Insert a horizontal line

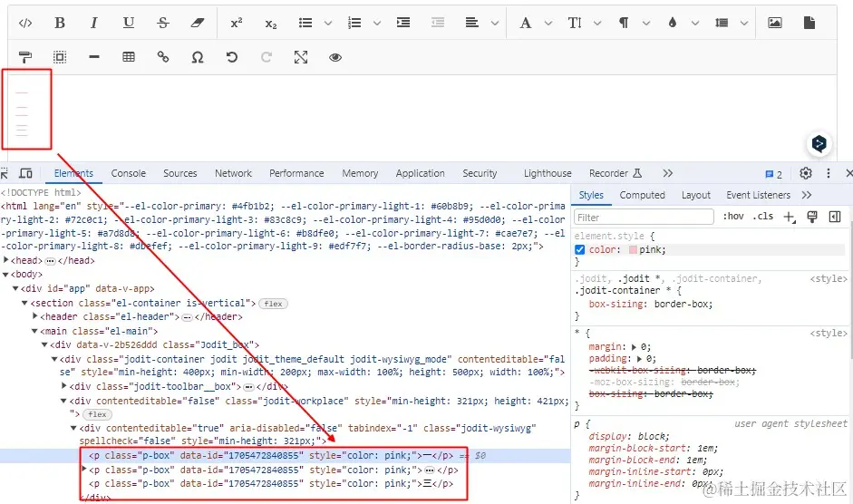94,57
